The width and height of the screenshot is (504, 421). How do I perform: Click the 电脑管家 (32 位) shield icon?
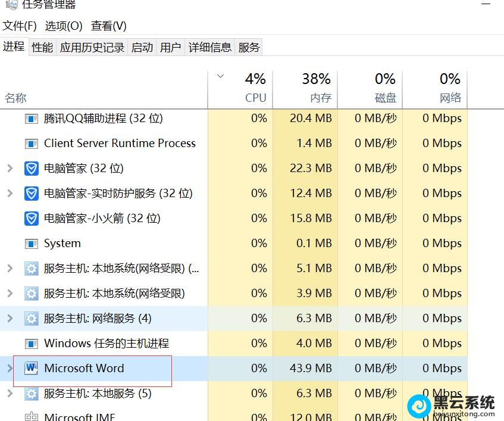click(31, 169)
